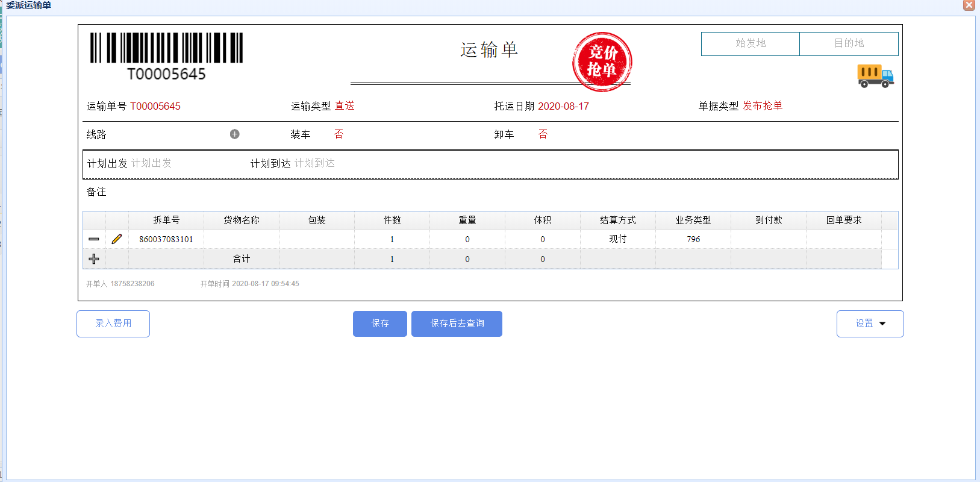Click the 录入费用 button
980x482 pixels.
113,324
